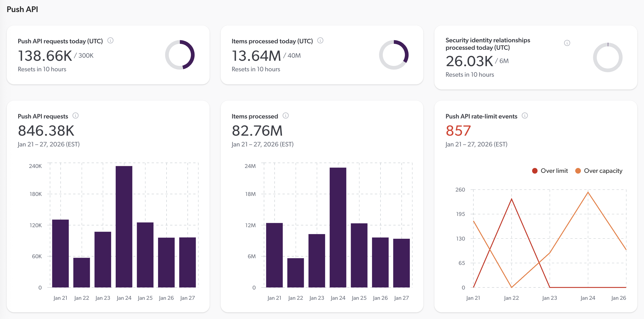Click the Jan 24 axis label on requests chart
Image resolution: width=644 pixels, height=319 pixels.
pos(124,298)
